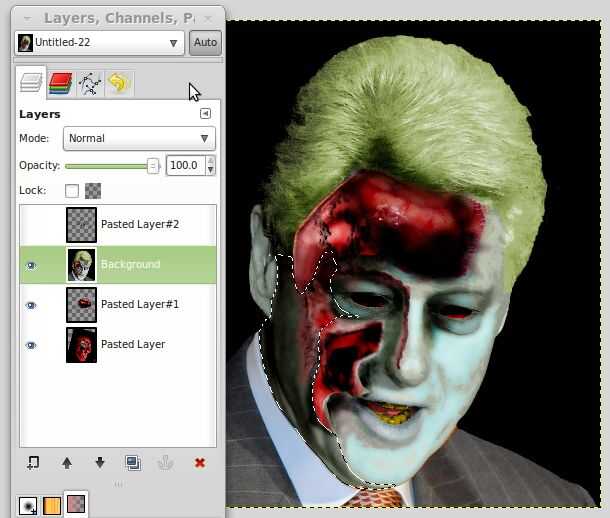Image resolution: width=610 pixels, height=518 pixels.
Task: Hide the Background layer via eye icon
Action: pos(31,265)
